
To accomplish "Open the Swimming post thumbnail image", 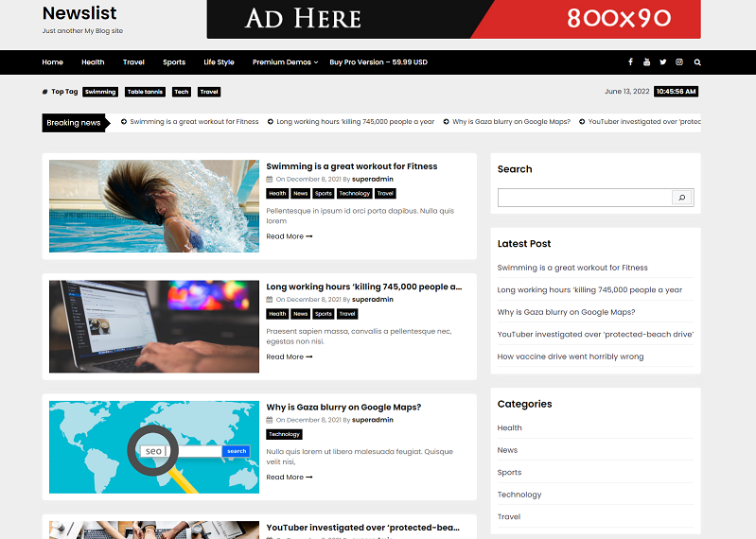I will [x=154, y=206].
